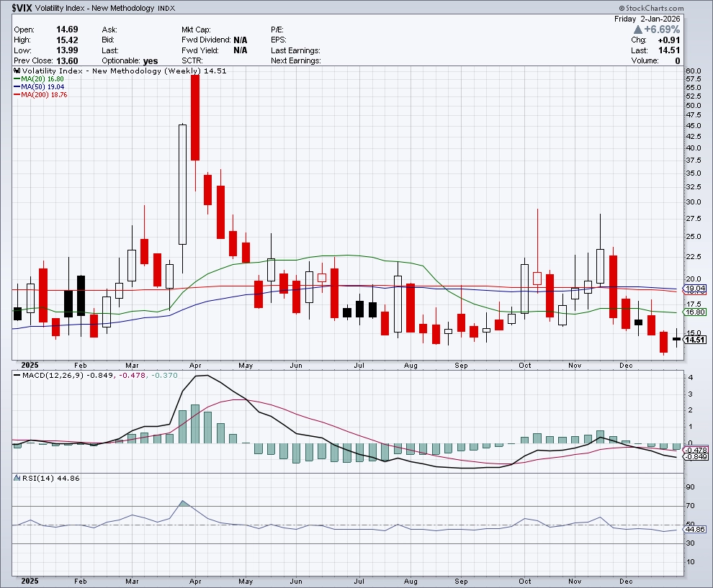Click the up-triangle icon beside +6.69%
Image resolution: width=713 pixels, height=588 pixels.
(x=638, y=30)
